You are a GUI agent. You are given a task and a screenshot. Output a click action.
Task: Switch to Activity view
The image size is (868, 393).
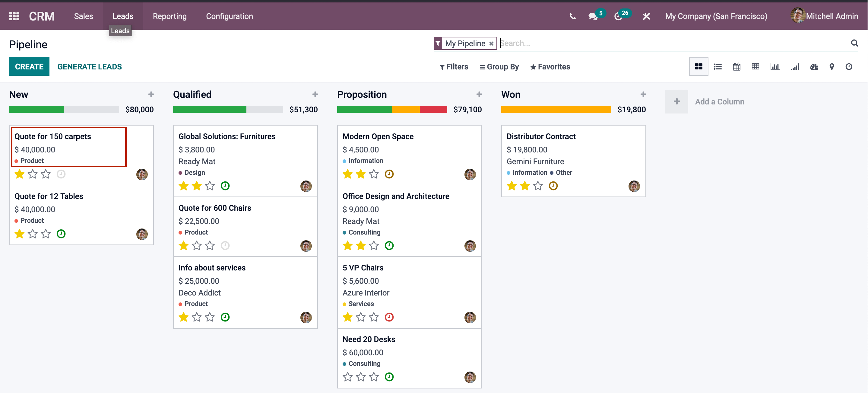(x=849, y=66)
